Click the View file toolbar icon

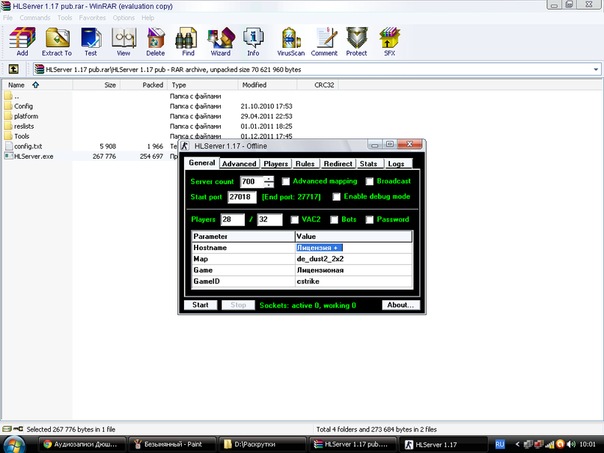pyautogui.click(x=124, y=38)
